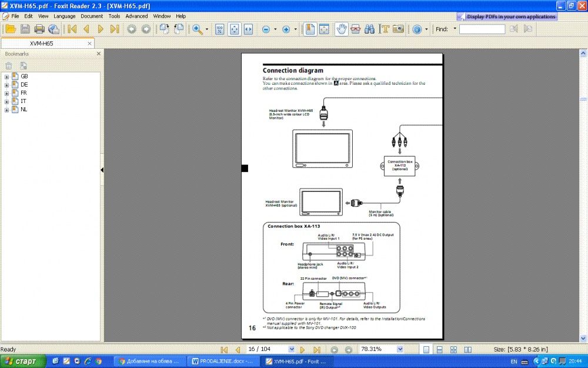Open the zoom tool dropdown arrow
The image size is (588, 368).
pyautogui.click(x=206, y=29)
